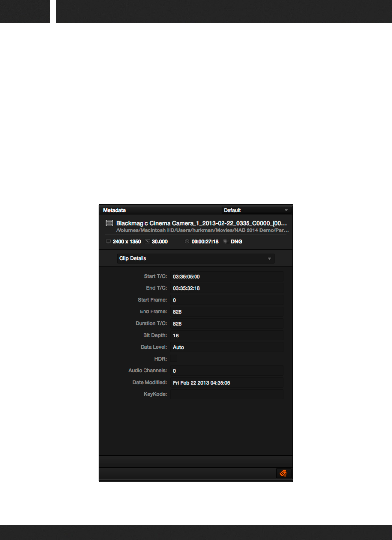Click the Bit Depth field showing 16
The width and height of the screenshot is (392, 540).
(227, 336)
